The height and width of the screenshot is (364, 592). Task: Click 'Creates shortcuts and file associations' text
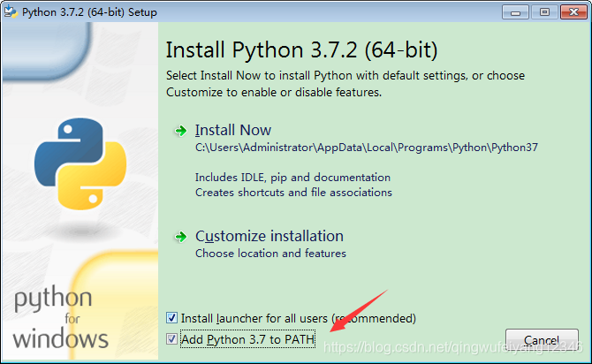coord(293,193)
